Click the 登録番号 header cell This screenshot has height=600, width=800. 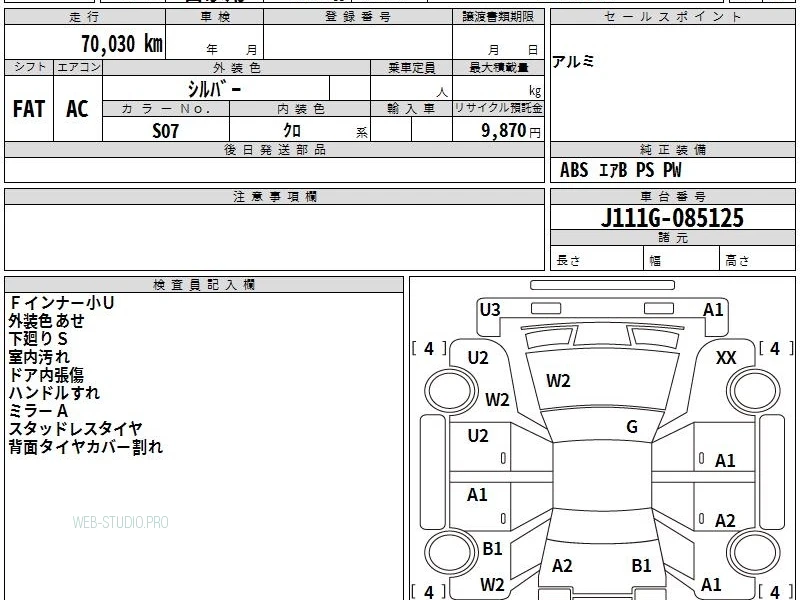(x=358, y=16)
